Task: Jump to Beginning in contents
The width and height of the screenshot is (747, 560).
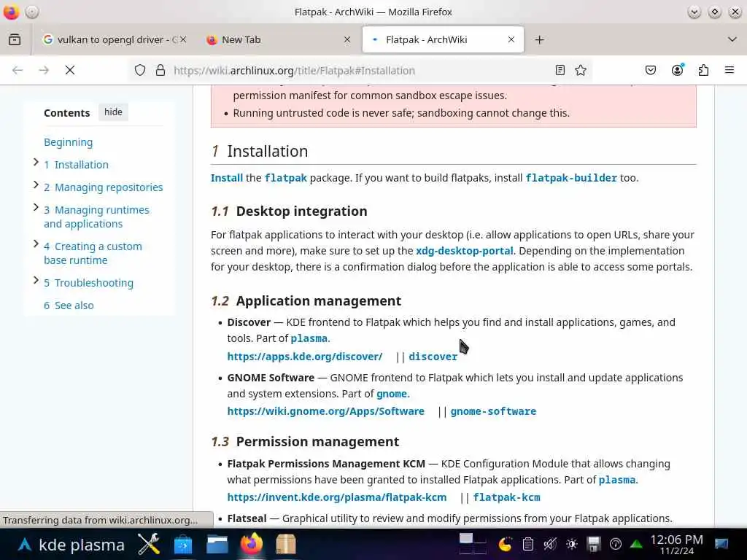Action: (x=68, y=142)
